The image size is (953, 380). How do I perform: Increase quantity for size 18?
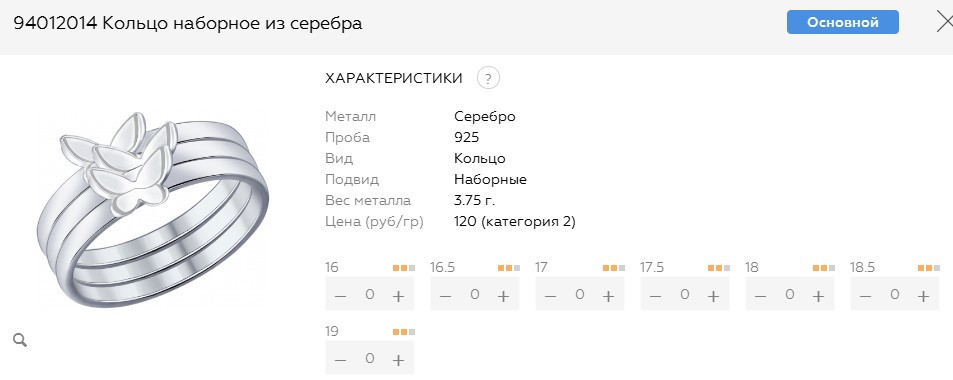(819, 296)
